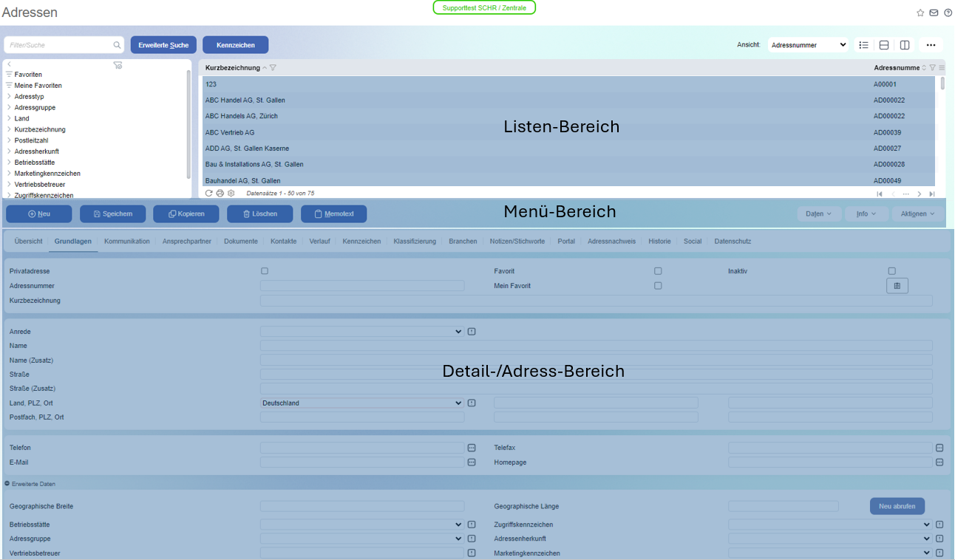
Task: Click the print icon below the list
Action: point(220,193)
